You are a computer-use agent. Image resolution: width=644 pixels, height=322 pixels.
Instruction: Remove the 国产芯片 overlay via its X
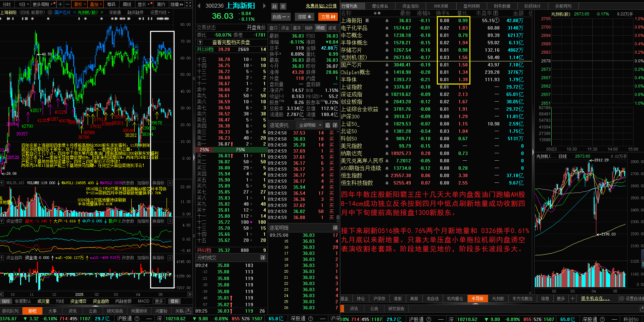pos(74,12)
